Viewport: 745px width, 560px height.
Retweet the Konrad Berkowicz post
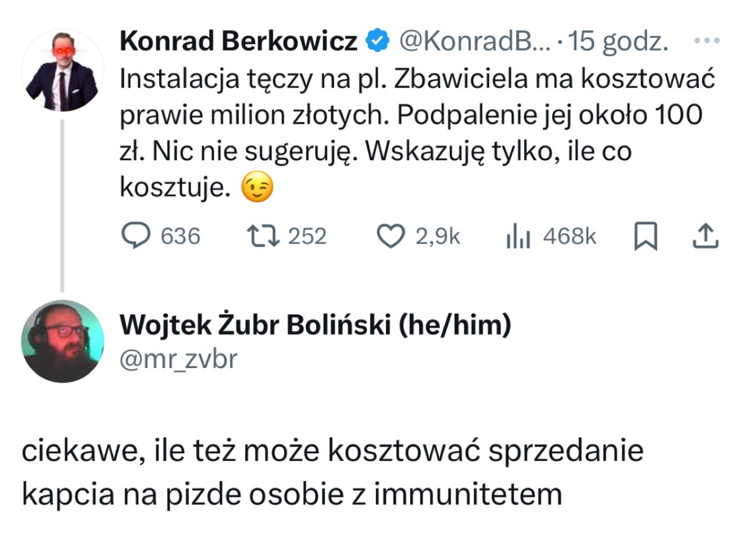pos(260,236)
